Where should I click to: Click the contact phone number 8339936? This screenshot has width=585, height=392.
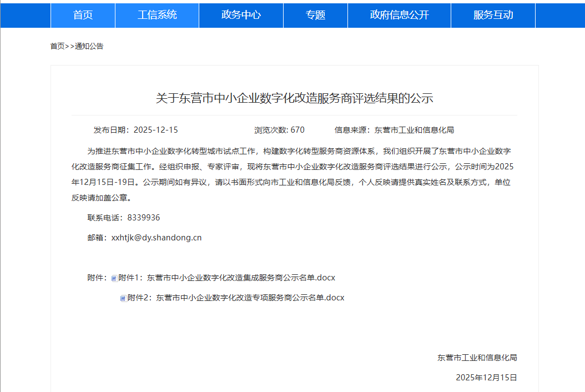point(144,218)
